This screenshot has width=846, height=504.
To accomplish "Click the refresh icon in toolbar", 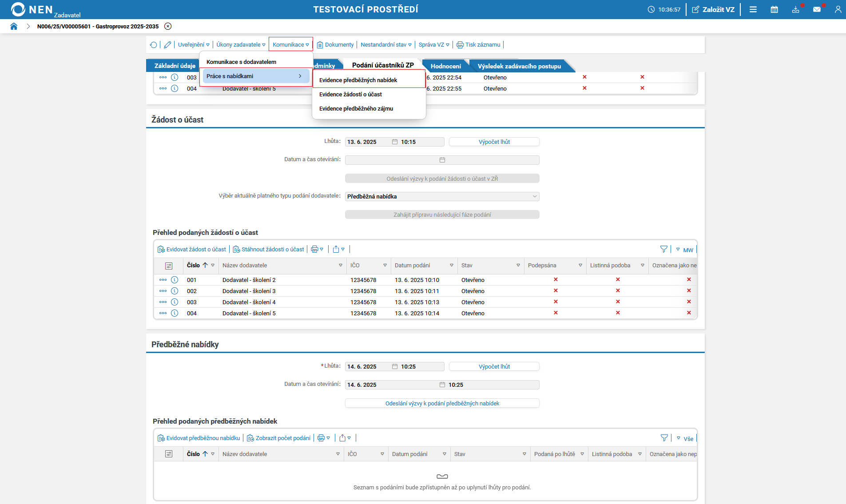I will 154,45.
